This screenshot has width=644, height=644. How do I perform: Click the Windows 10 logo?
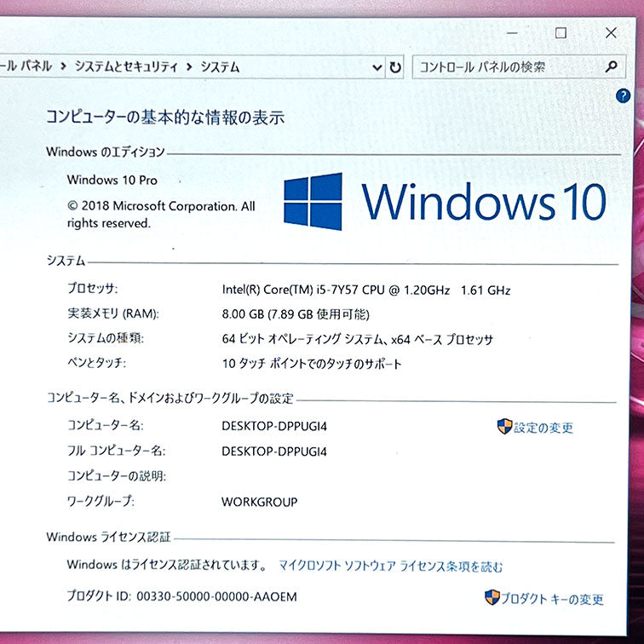tap(313, 201)
